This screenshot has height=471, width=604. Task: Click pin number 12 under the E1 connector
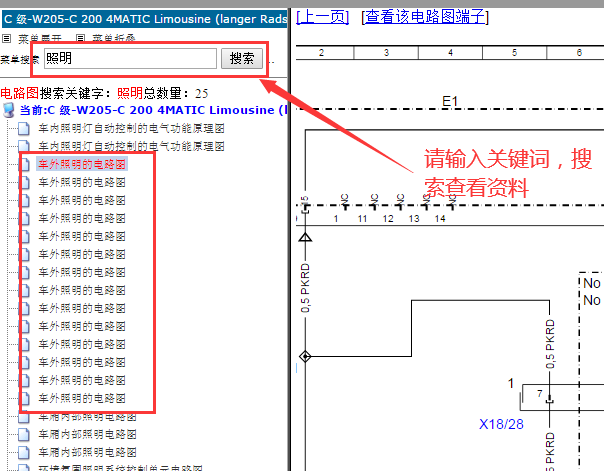(x=388, y=219)
